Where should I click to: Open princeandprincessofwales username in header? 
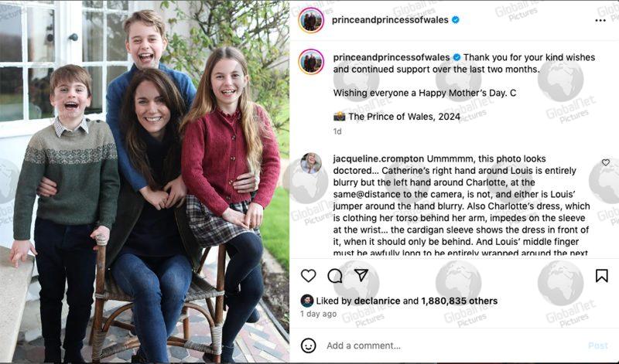pyautogui.click(x=390, y=20)
